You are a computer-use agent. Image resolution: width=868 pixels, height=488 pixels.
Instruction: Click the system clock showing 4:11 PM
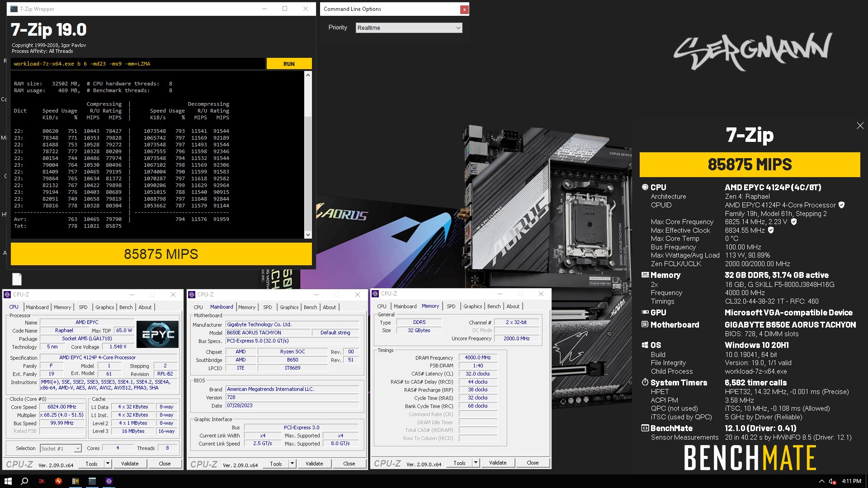pos(851,481)
